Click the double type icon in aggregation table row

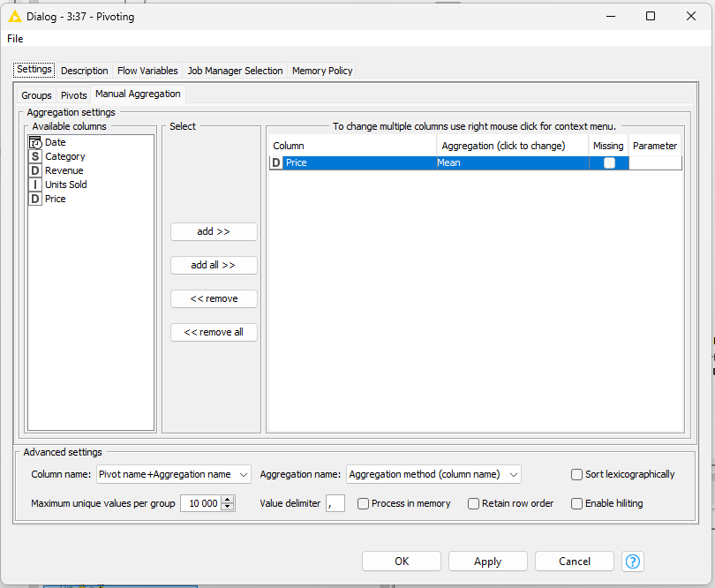pyautogui.click(x=276, y=162)
